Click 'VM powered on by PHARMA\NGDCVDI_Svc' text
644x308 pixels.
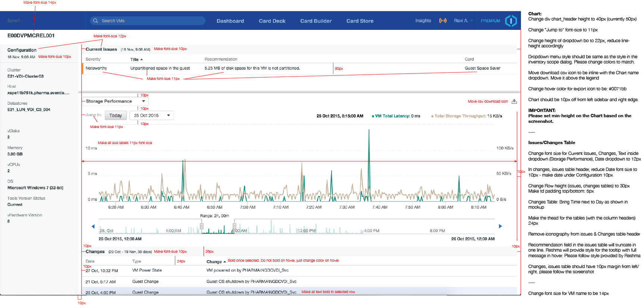(248, 270)
